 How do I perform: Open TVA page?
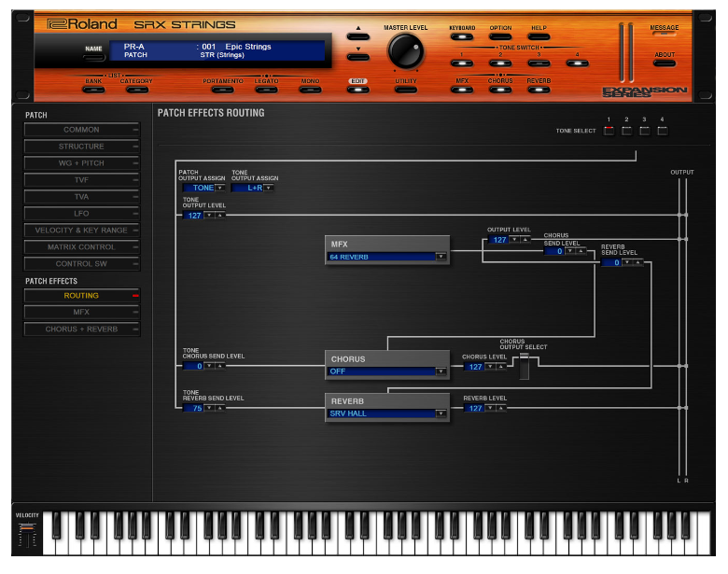coord(82,196)
